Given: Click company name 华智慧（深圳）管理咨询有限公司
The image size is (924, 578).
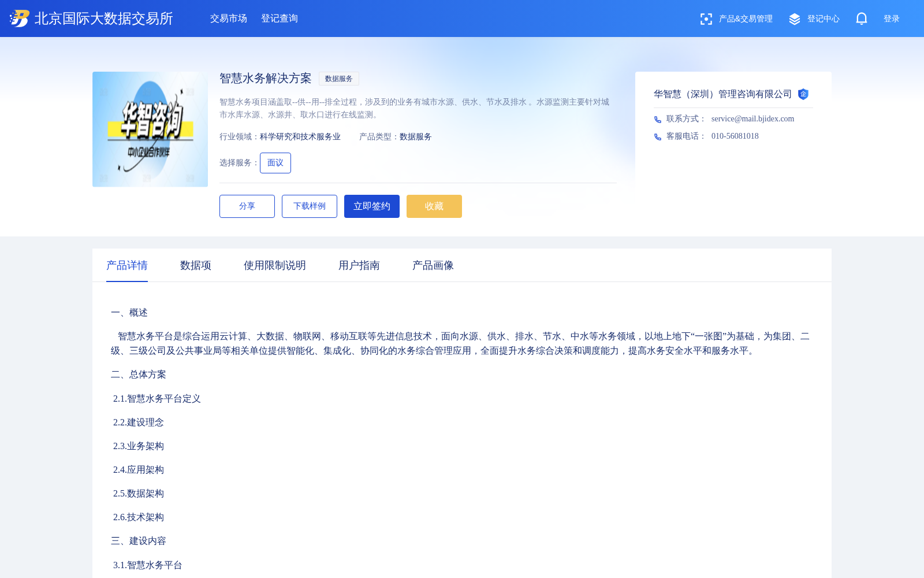Looking at the screenshot, I should 722,94.
